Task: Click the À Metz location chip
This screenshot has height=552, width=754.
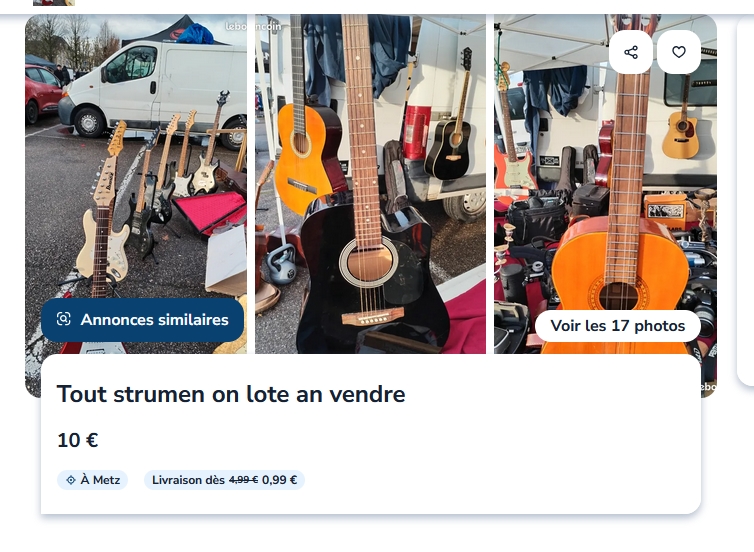Action: [92, 480]
